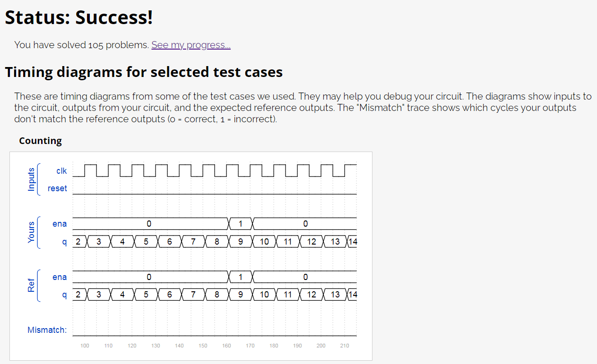Image resolution: width=597 pixels, height=364 pixels.
Task: Click ena value 1 in Yours row
Action: pyautogui.click(x=241, y=224)
